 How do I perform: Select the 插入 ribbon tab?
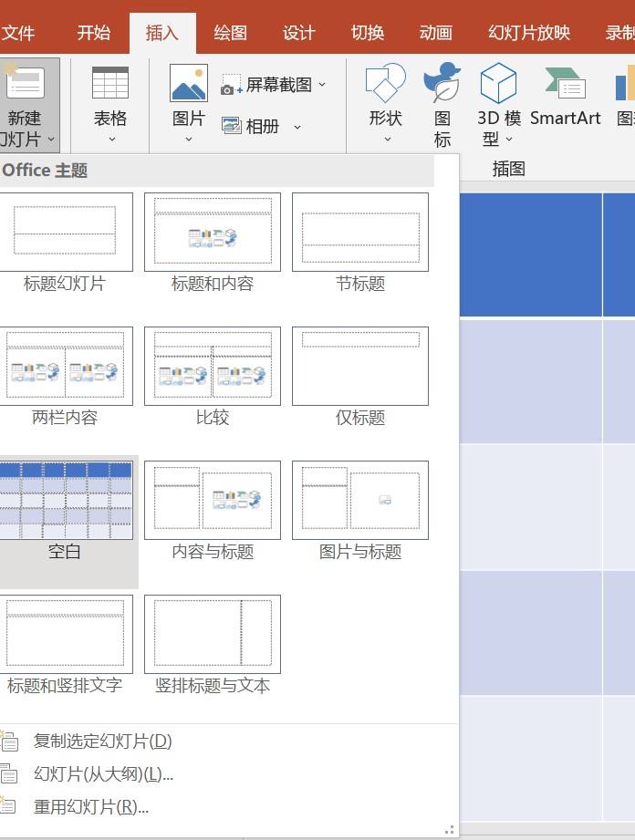[x=161, y=33]
